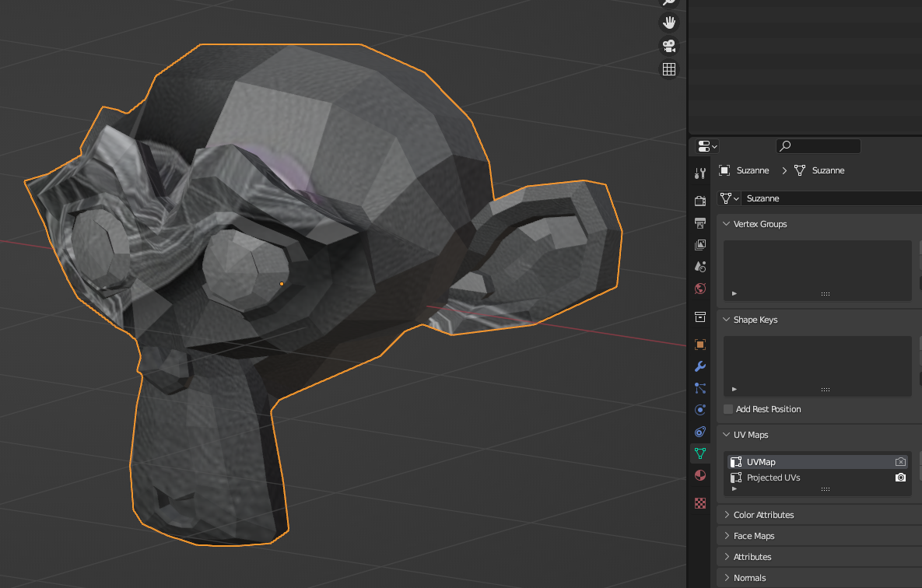
Task: Open the Output properties tab
Action: tap(700, 223)
